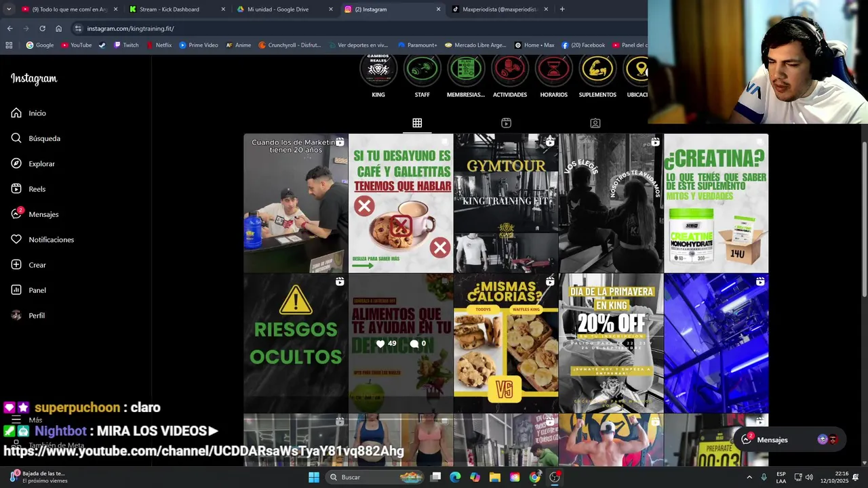Click taskbar Buscar search box
The image size is (868, 488).
click(374, 477)
